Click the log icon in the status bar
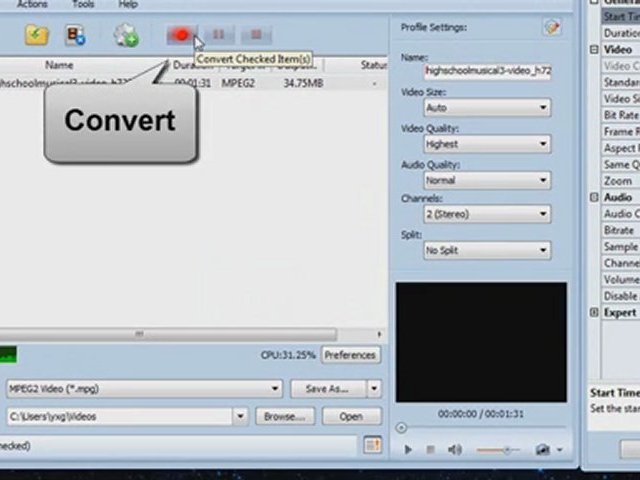This screenshot has width=640, height=480. coord(372,445)
